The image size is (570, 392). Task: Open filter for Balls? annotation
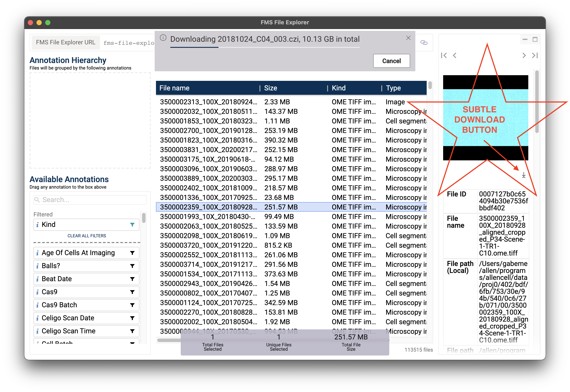pos(132,266)
